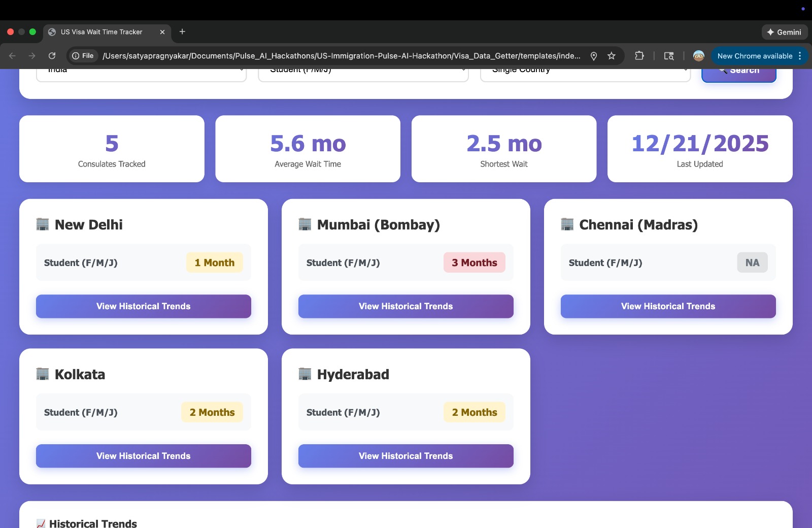Image resolution: width=812 pixels, height=528 pixels.
Task: Open the Chrome three-dot menu
Action: pos(800,56)
